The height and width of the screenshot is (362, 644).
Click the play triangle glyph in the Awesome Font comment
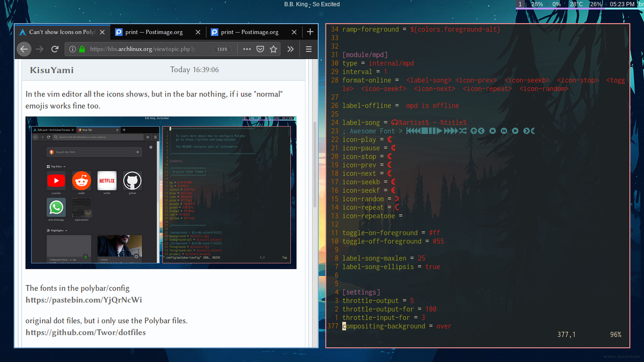(x=439, y=131)
